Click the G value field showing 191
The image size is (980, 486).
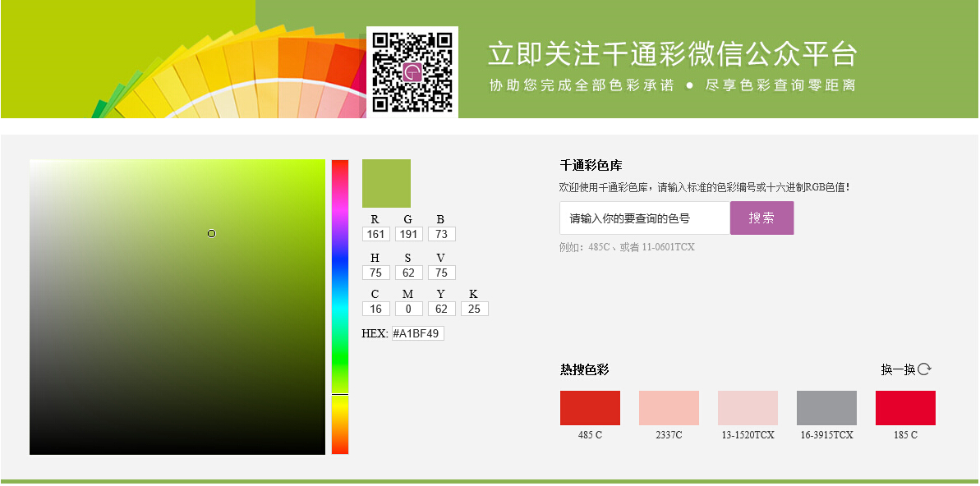(x=408, y=234)
